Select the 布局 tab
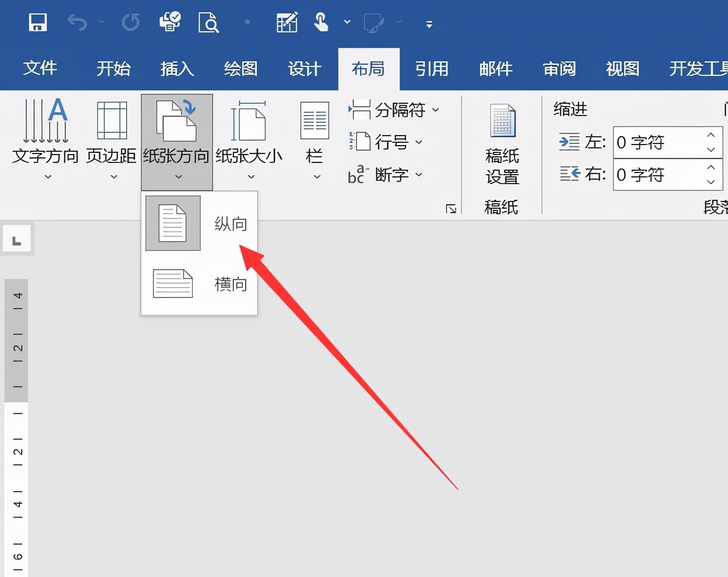728x577 pixels. [x=368, y=69]
